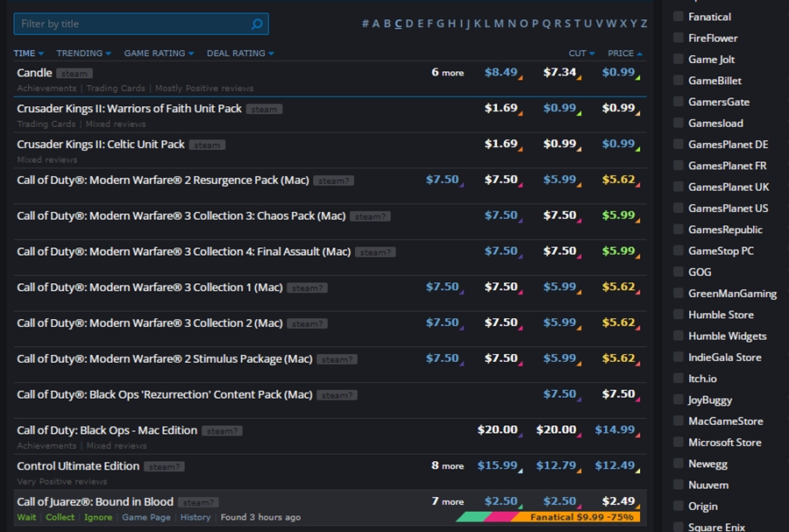The height and width of the screenshot is (532, 789).
Task: Open Call of Duty: Black Ops - Mac Edition
Action: pyautogui.click(x=107, y=430)
